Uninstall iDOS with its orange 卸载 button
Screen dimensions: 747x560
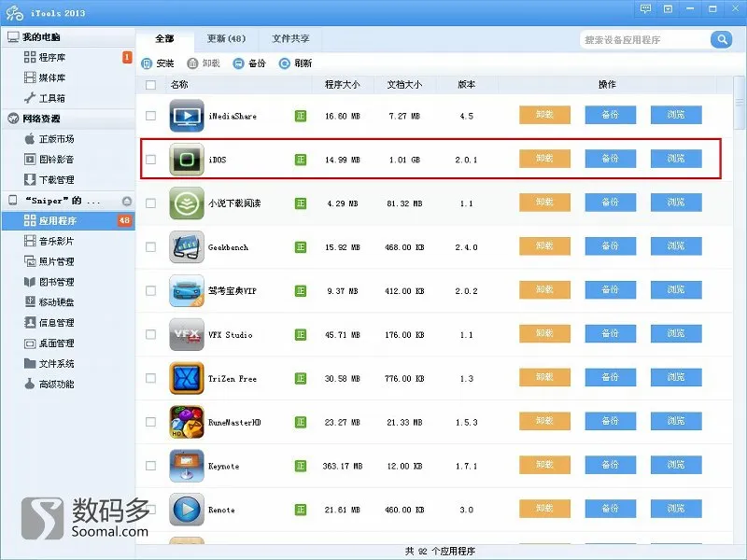tap(544, 159)
